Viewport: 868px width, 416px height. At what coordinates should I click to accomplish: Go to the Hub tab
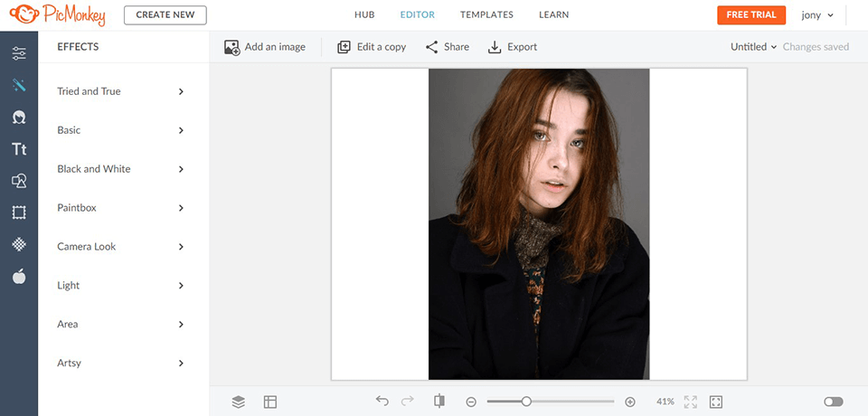click(366, 15)
